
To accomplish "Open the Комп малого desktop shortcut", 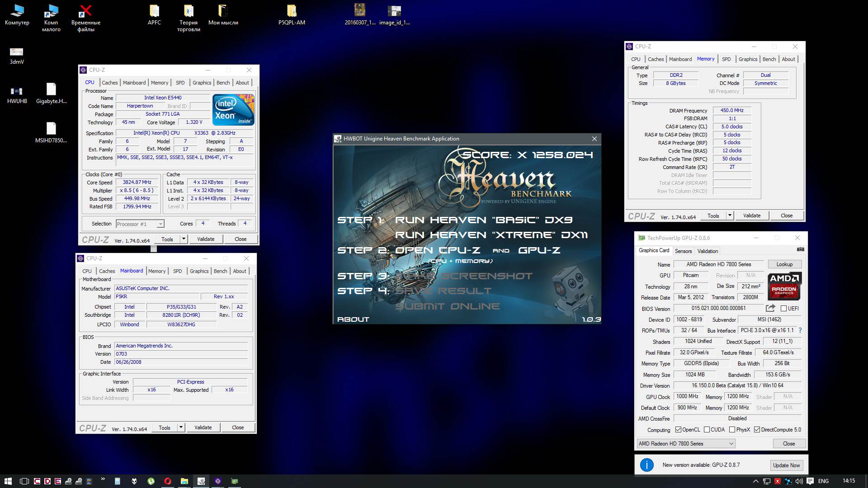I will [51, 18].
